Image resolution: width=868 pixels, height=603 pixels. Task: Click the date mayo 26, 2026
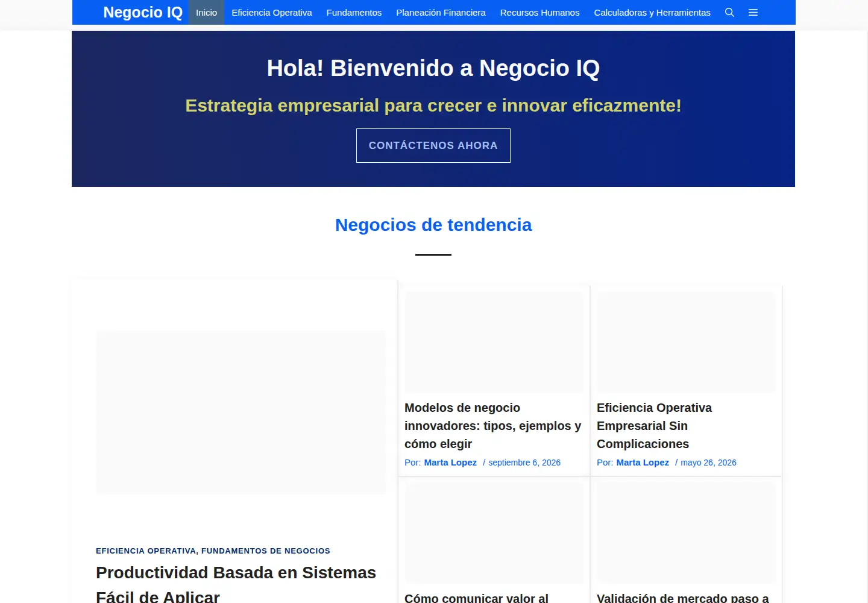(x=708, y=463)
